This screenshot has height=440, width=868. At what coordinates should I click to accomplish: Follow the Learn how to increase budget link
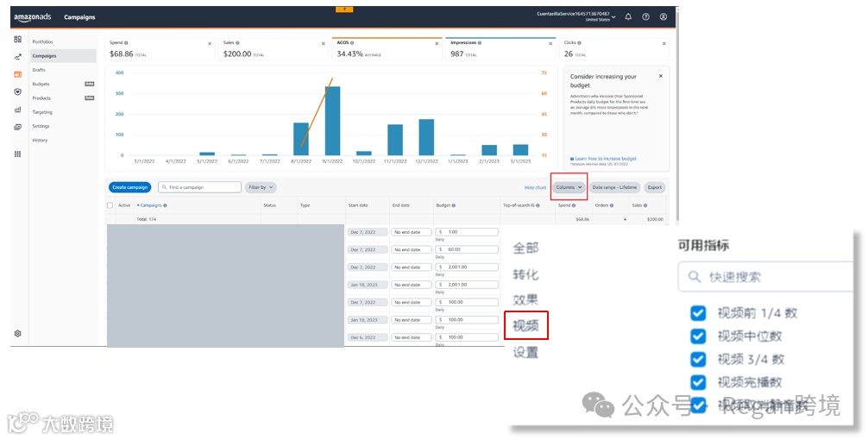click(606, 158)
